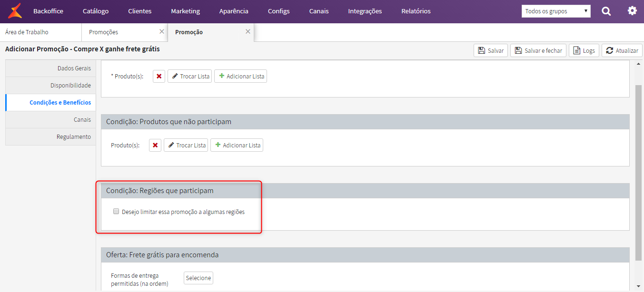The width and height of the screenshot is (644, 292).
Task: Click the colorful X logo icon
Action: click(x=16, y=10)
